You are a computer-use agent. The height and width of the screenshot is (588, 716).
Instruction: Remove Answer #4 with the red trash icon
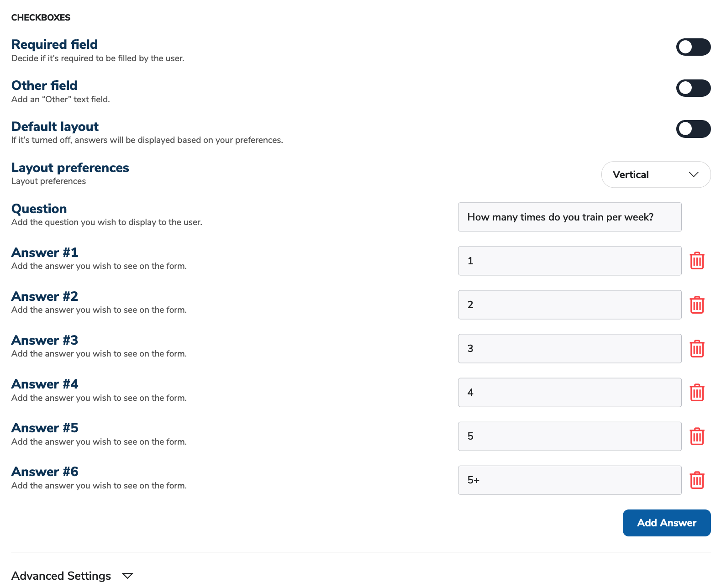coord(697,392)
